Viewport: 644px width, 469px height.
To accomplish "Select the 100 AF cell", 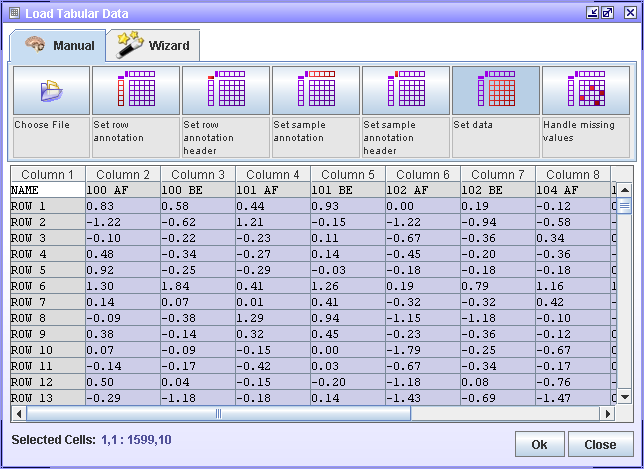I will 123,190.
